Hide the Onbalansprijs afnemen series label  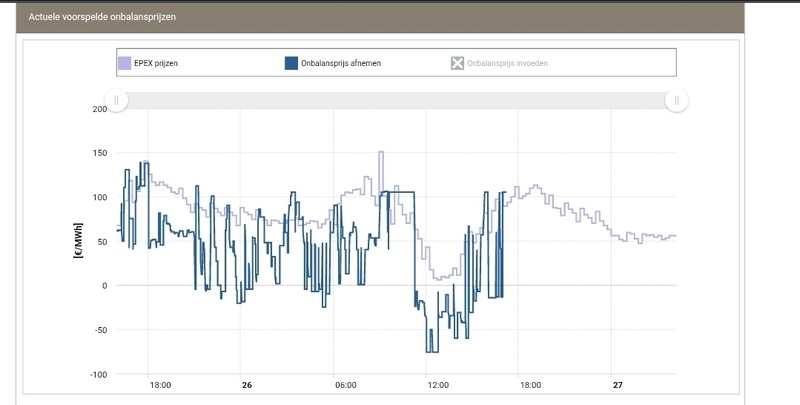point(340,63)
